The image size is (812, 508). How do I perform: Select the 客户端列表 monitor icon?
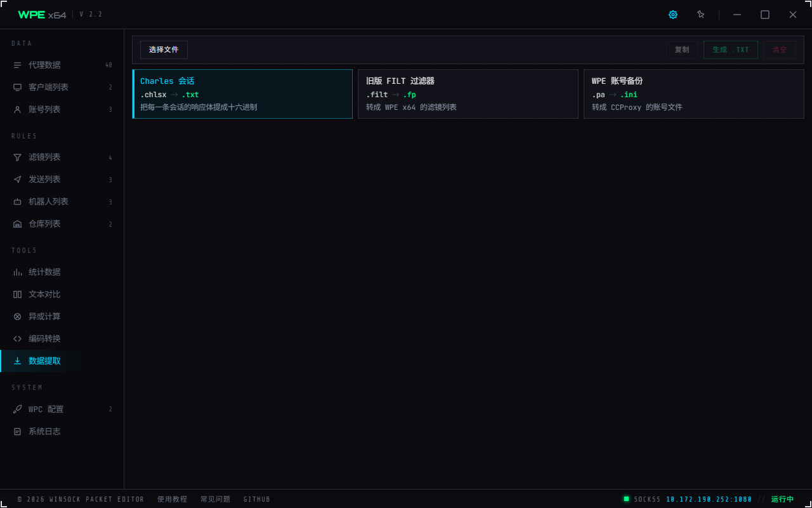coord(17,87)
